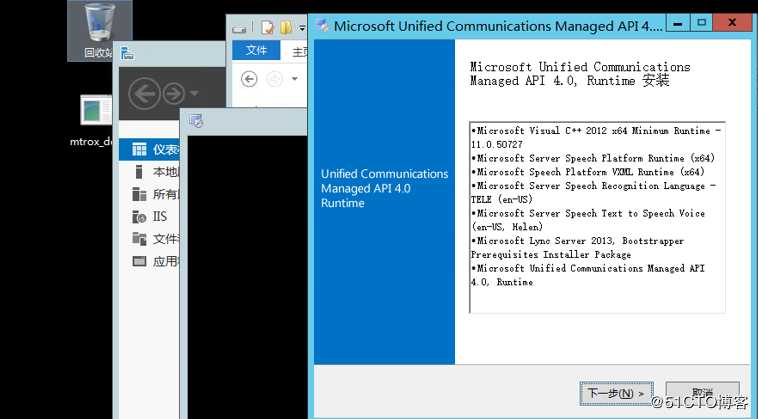The image size is (758, 419).
Task: Click the small black window's title icon
Action: coord(196,120)
